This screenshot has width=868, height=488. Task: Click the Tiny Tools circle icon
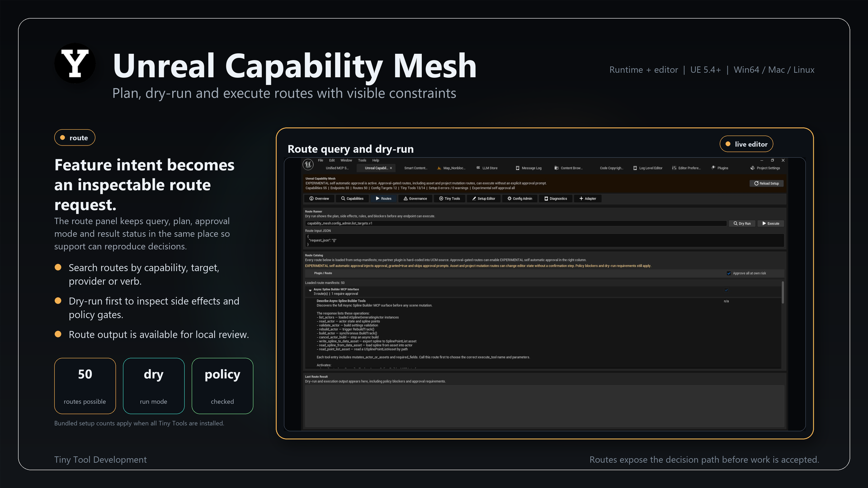(441, 199)
